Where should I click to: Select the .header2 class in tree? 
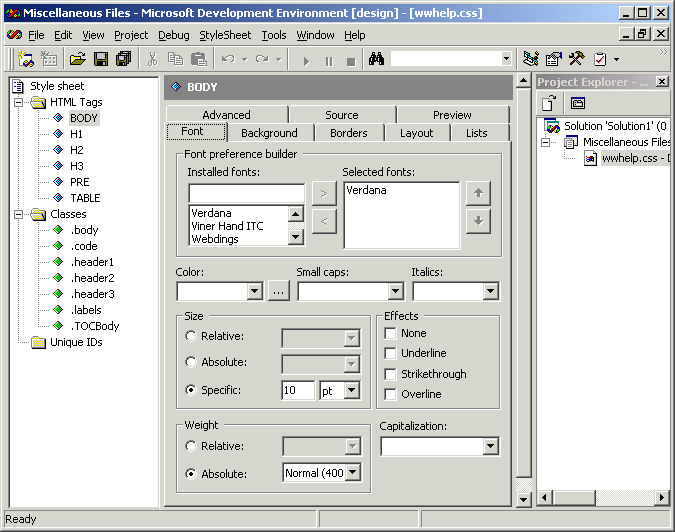pyautogui.click(x=93, y=278)
